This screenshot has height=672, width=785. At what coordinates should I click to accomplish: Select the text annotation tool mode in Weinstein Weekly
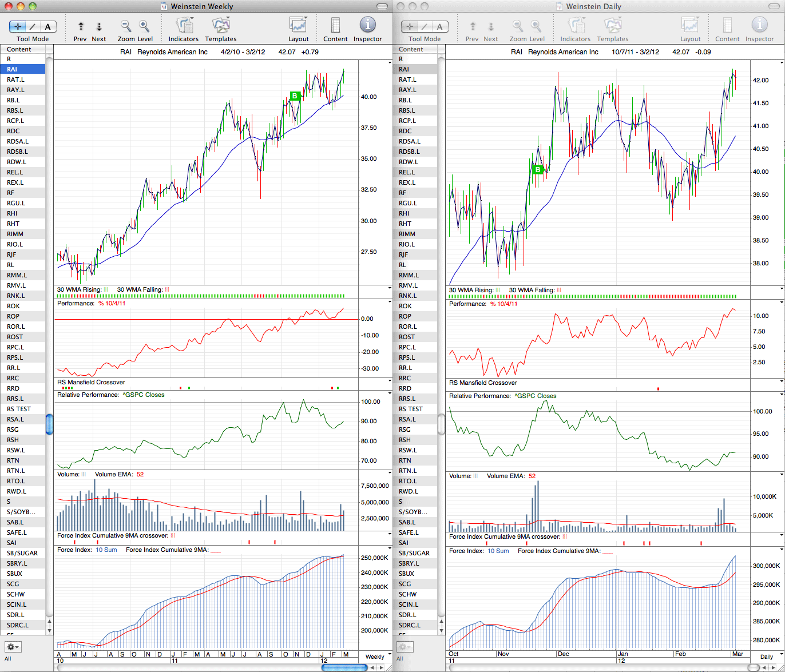click(47, 26)
